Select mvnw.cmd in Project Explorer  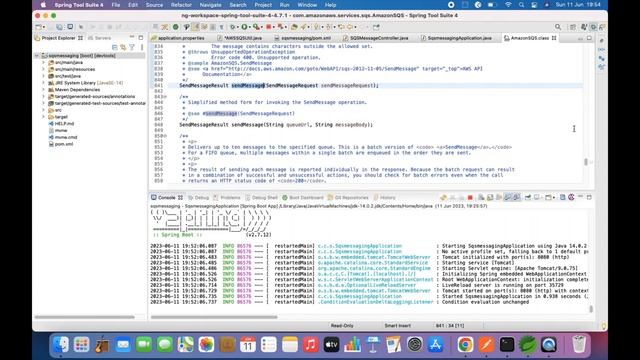tap(63, 137)
